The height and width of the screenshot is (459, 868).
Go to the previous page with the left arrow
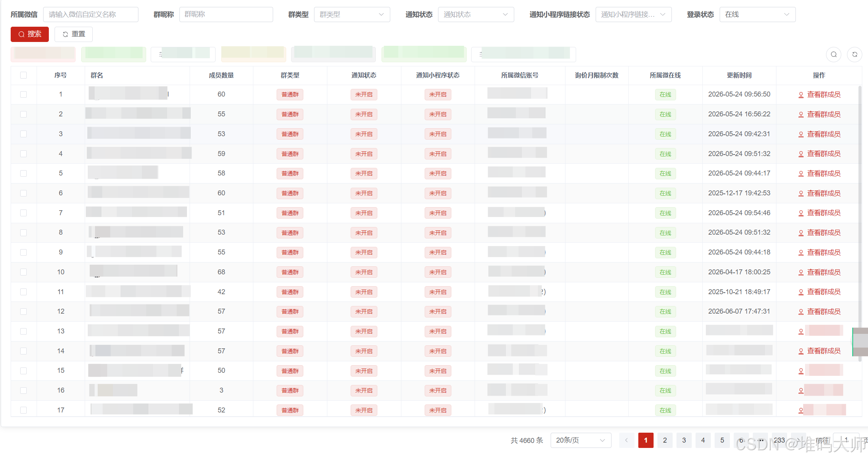click(x=626, y=440)
